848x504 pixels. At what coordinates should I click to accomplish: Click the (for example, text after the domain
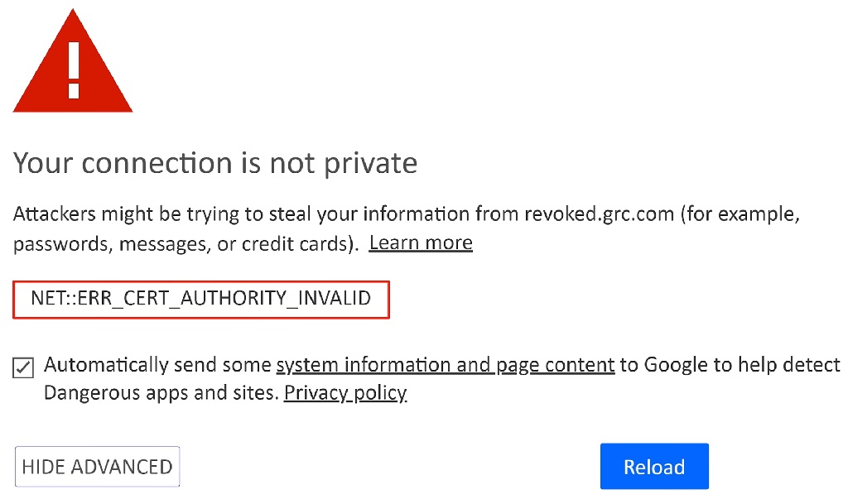click(740, 214)
